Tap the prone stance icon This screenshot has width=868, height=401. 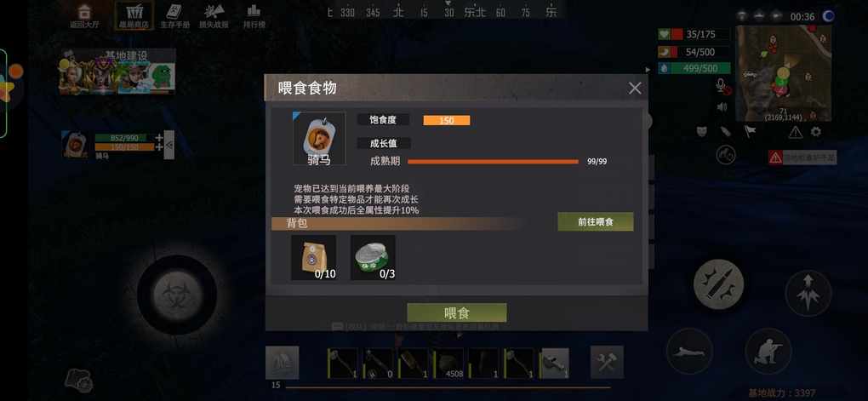[688, 351]
